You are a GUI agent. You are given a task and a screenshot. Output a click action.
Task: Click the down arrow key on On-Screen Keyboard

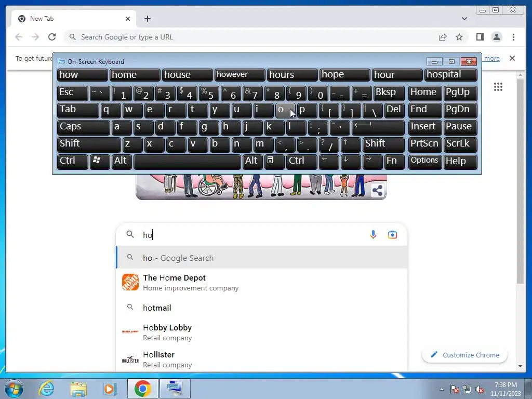click(x=351, y=161)
